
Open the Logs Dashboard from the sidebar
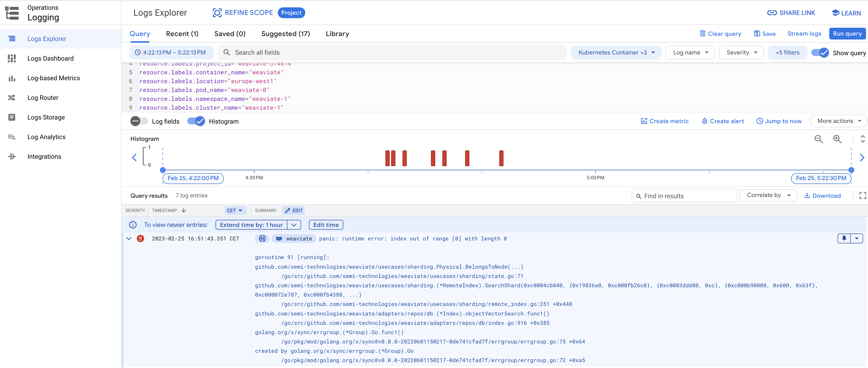(x=50, y=58)
